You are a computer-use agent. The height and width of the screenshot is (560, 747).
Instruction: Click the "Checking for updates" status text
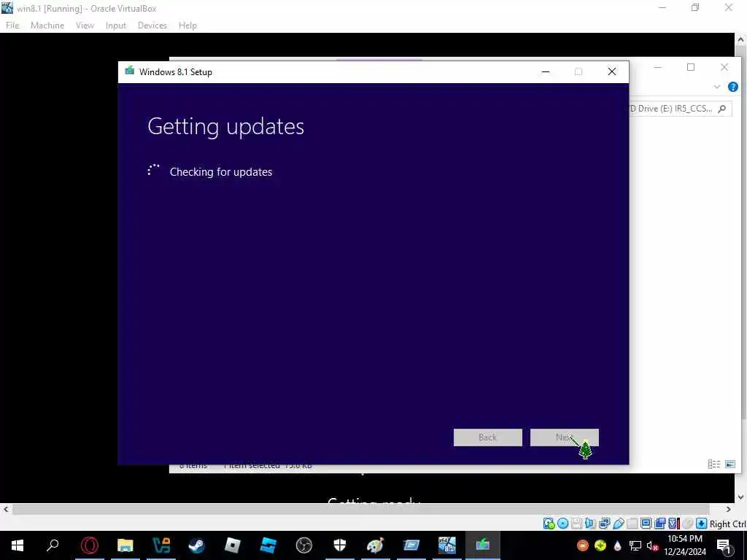point(220,172)
